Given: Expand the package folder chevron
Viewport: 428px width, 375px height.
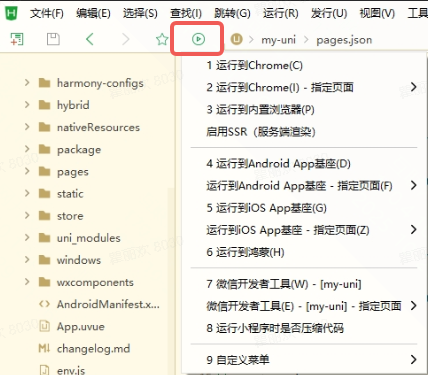Looking at the screenshot, I should pyautogui.click(x=27, y=149).
